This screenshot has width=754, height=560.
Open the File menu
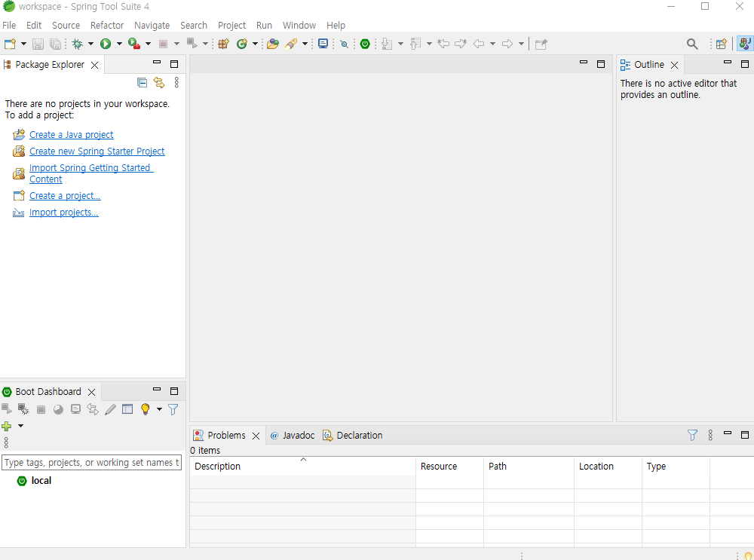(9, 25)
